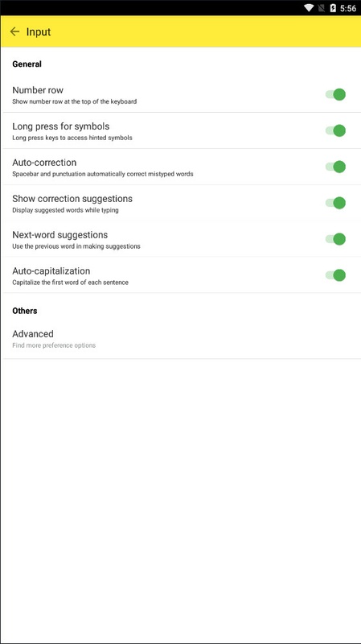Image resolution: width=361 pixels, height=644 pixels.
Task: Disable the Long press for symbols switch
Action: coord(335,130)
